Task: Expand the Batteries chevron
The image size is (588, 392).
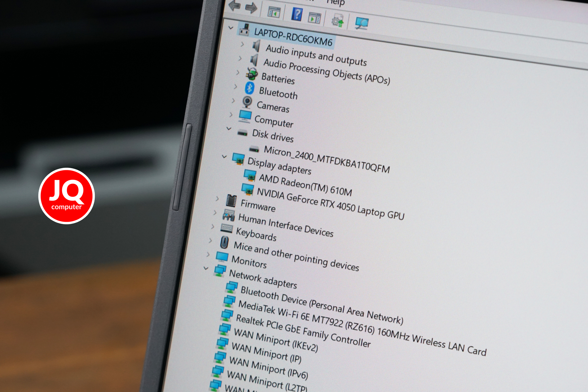Action: 238,72
